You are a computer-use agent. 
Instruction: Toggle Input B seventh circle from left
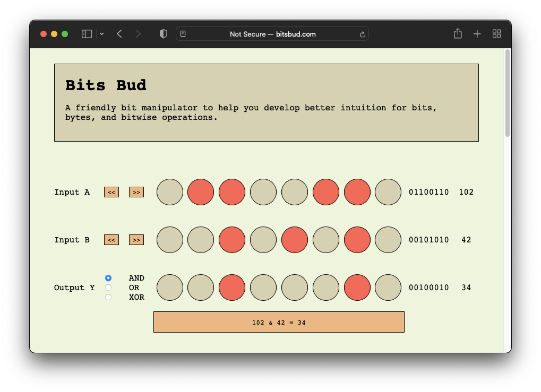(x=357, y=240)
